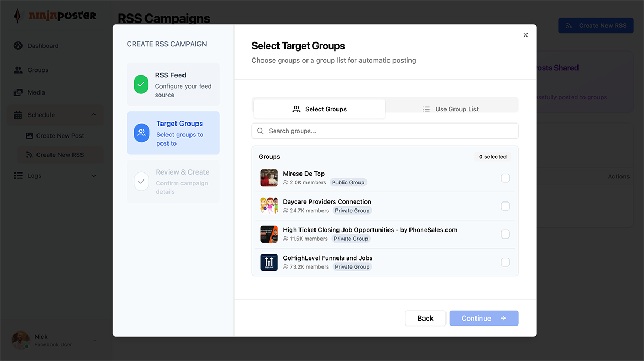Image resolution: width=644 pixels, height=361 pixels.
Task: Click the green checkmark RSS Feed step icon
Action: coord(141,84)
